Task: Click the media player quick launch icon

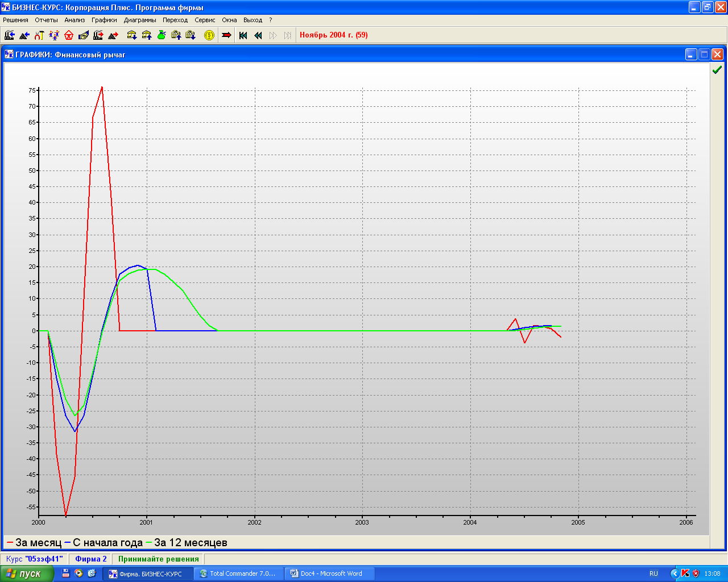Action: pos(78,573)
